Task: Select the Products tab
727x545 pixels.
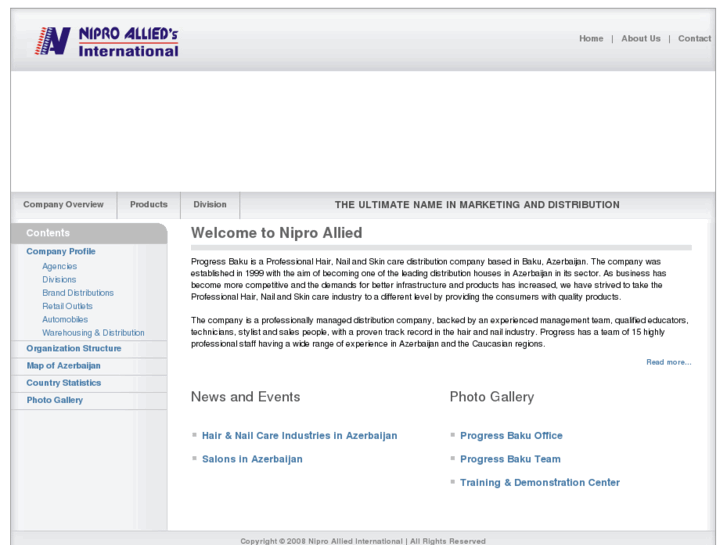Action: pyautogui.click(x=148, y=205)
